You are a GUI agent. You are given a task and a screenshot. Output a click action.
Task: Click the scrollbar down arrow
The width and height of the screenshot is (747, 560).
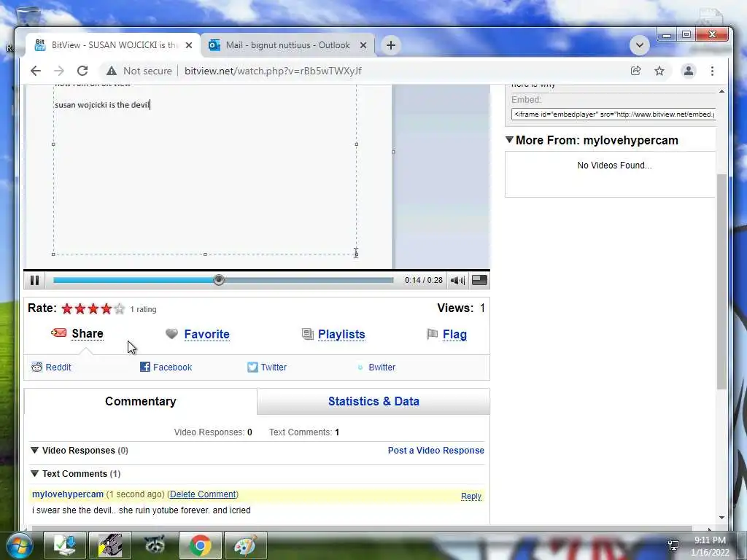tap(721, 518)
